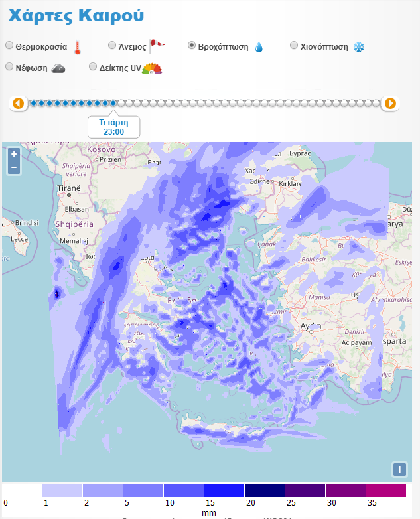420x519 pixels.
Task: Click the Δείκτης UV label text
Action: (120, 68)
